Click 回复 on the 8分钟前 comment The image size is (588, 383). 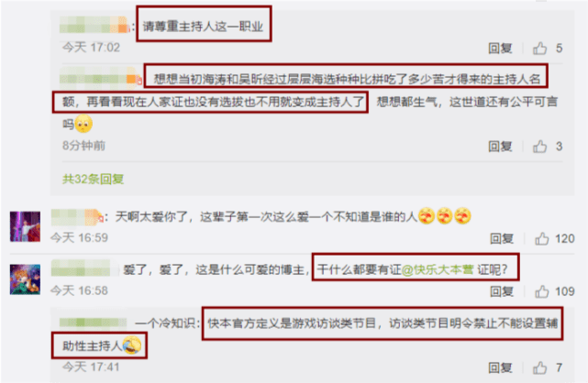pyautogui.click(x=500, y=147)
